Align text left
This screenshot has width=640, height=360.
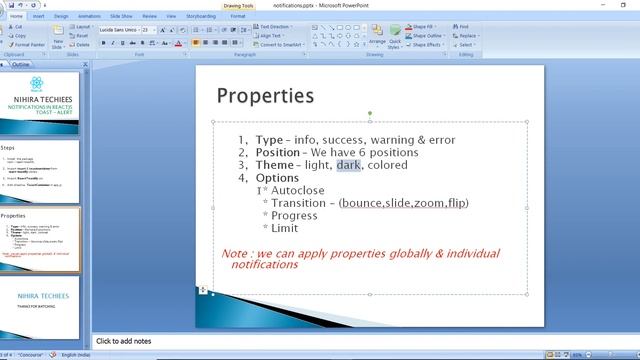[196, 42]
